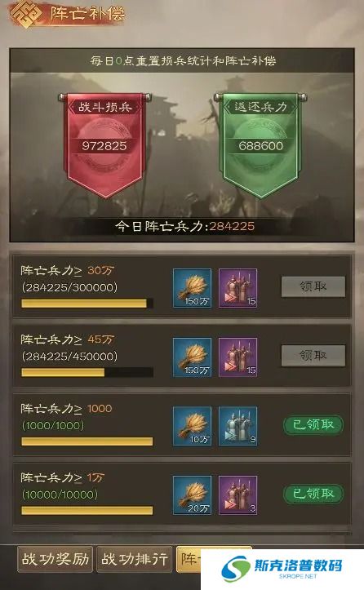The image size is (364, 590).
Task: Click the 30万 progress bar
Action: pos(87,304)
